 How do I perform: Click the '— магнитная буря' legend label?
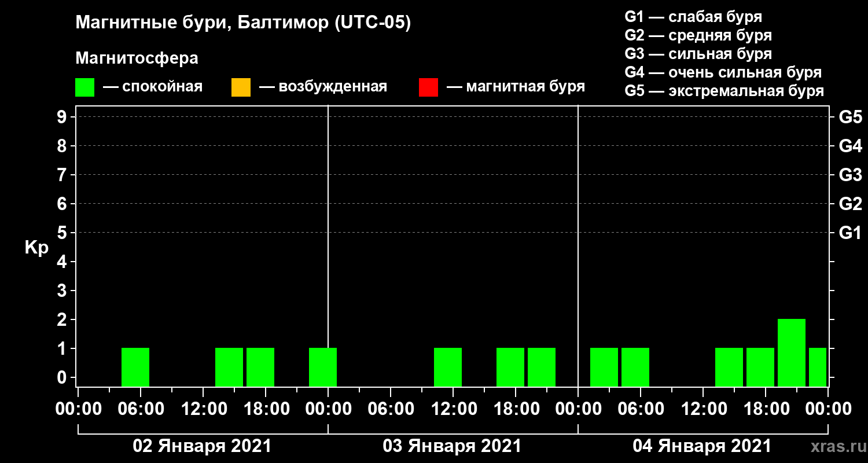pyautogui.click(x=516, y=87)
